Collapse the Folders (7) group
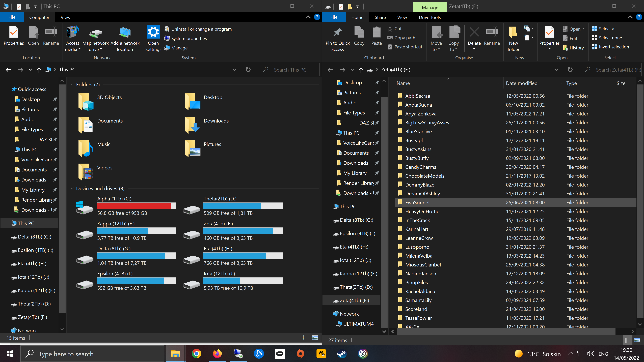644x362 pixels. (x=72, y=84)
